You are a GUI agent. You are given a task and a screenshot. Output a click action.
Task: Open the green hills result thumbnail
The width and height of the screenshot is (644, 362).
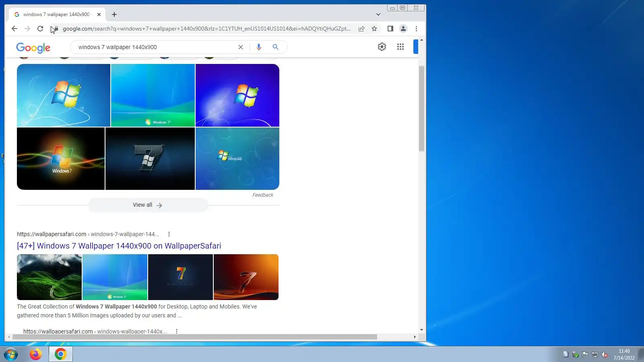click(x=49, y=277)
